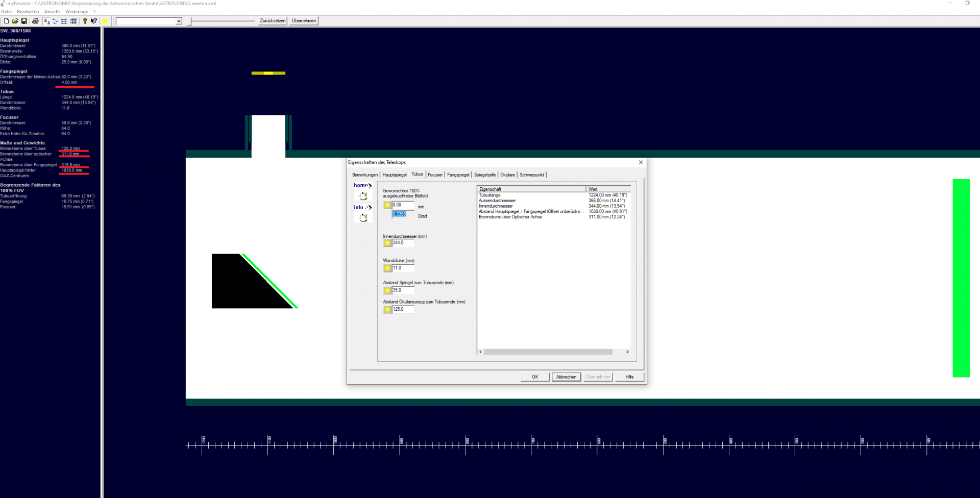The image size is (980, 498).
Task: Click sun icon beside the 8.00 field
Action: (x=387, y=205)
